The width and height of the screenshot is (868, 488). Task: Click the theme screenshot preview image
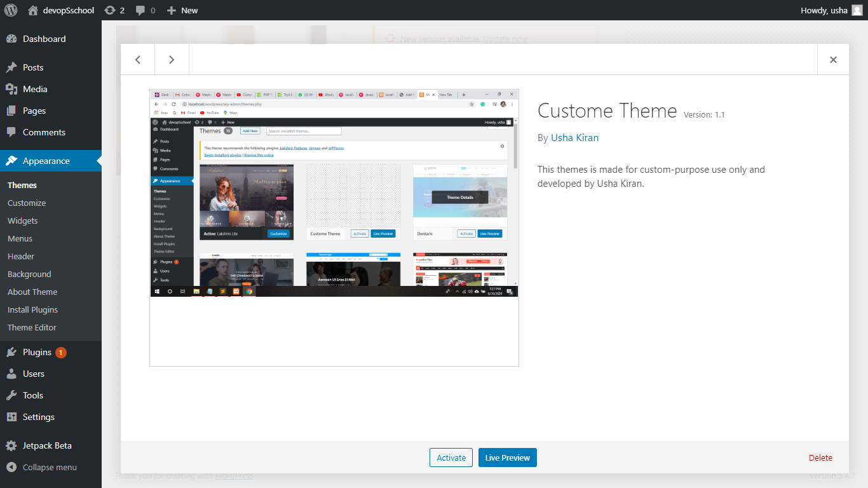click(334, 227)
